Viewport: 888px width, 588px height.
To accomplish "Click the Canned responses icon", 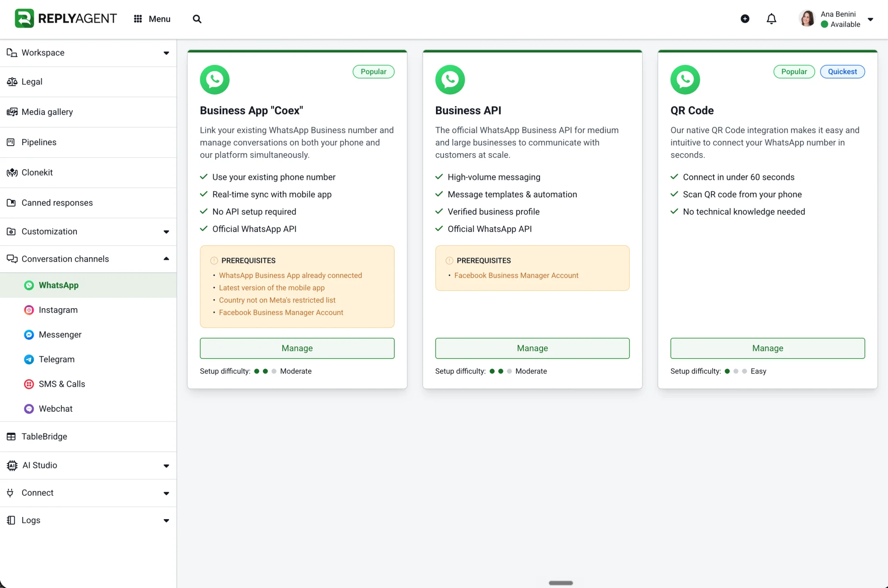I will 11,203.
